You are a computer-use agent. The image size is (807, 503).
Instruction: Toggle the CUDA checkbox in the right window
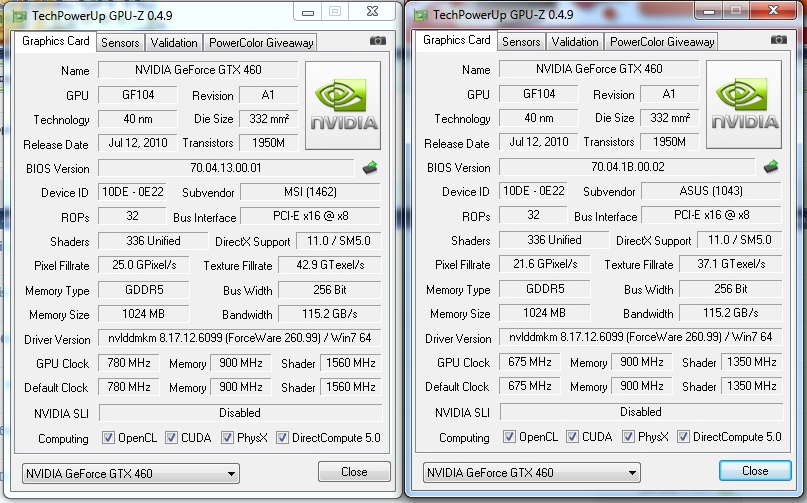pos(572,437)
